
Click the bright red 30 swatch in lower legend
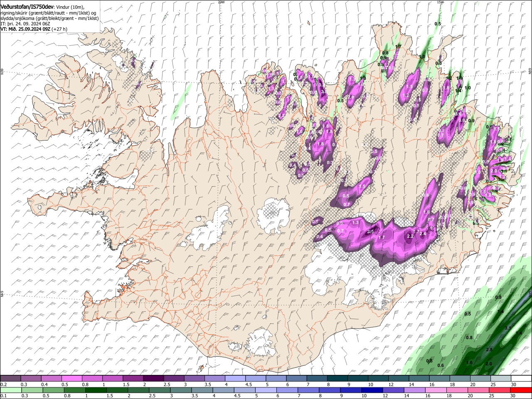[521, 390]
